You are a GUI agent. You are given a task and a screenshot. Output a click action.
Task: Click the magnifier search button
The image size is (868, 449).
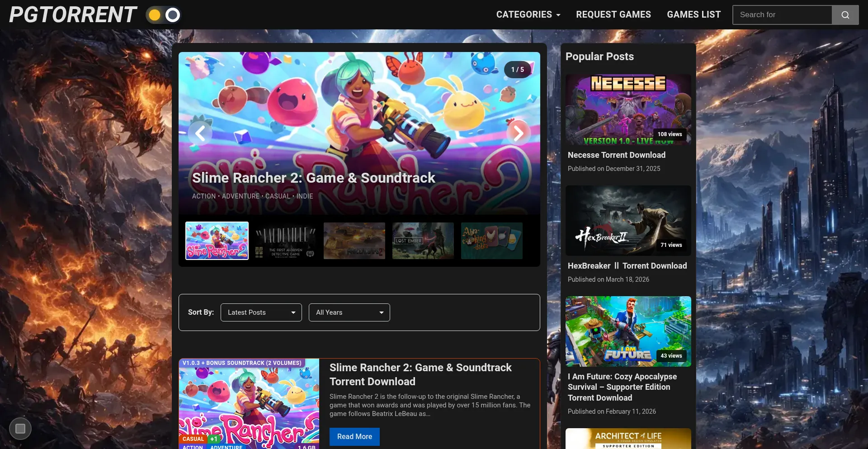[x=845, y=15]
